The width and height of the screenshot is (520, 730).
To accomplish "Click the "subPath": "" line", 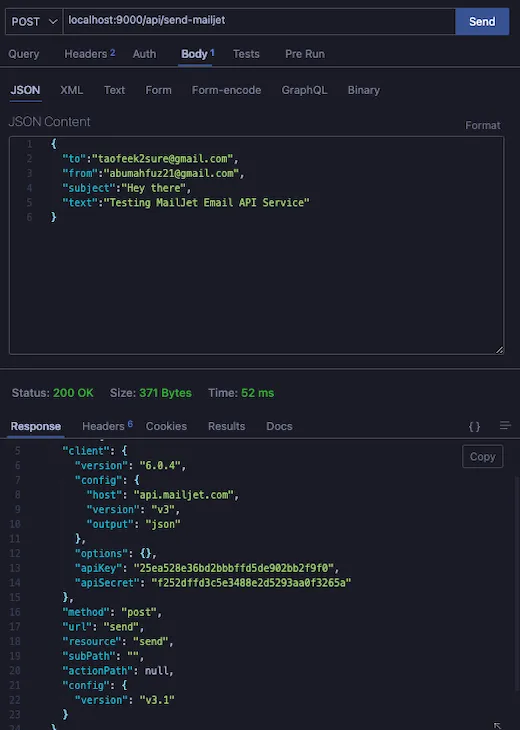I will (x=103, y=656).
